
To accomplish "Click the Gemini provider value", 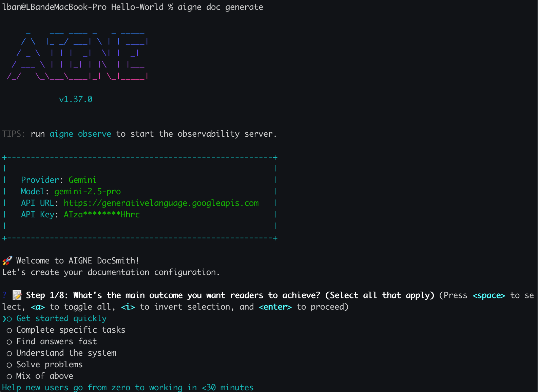I will (x=82, y=180).
